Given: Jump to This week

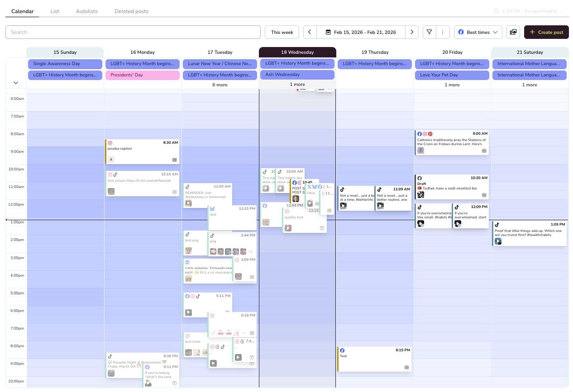Looking at the screenshot, I should (282, 32).
